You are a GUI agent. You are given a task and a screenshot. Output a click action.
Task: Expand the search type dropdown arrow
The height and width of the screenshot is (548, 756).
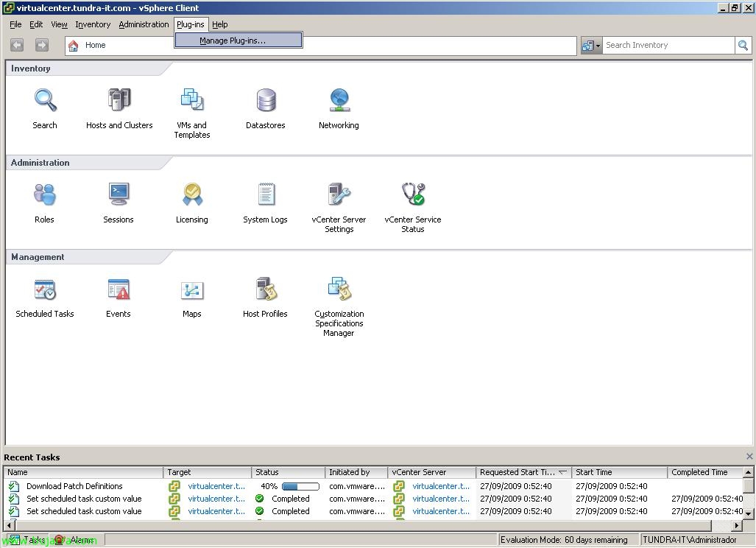click(x=598, y=46)
